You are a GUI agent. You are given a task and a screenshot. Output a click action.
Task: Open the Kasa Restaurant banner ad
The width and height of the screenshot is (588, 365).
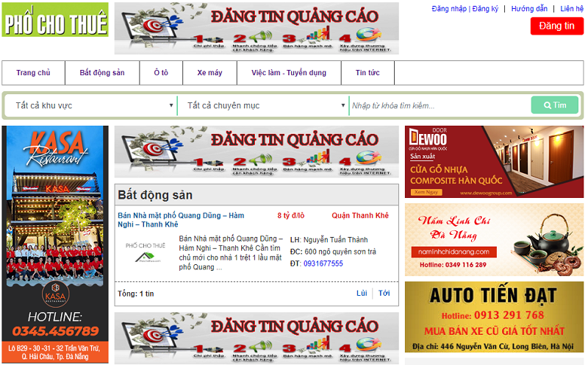pyautogui.click(x=55, y=244)
